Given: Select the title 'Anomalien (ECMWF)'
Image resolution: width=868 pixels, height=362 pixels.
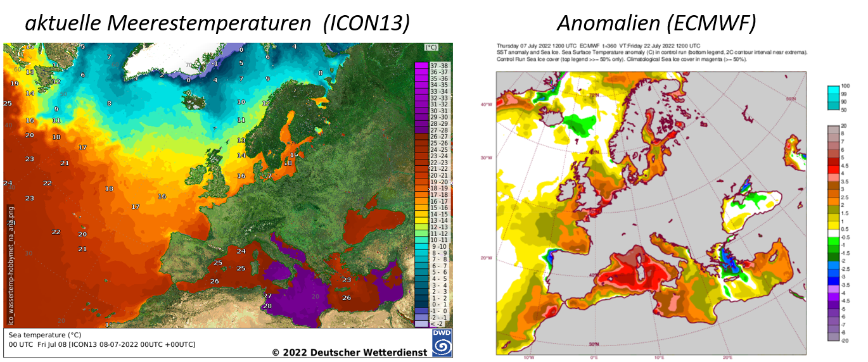Looking at the screenshot, I should 657,23.
